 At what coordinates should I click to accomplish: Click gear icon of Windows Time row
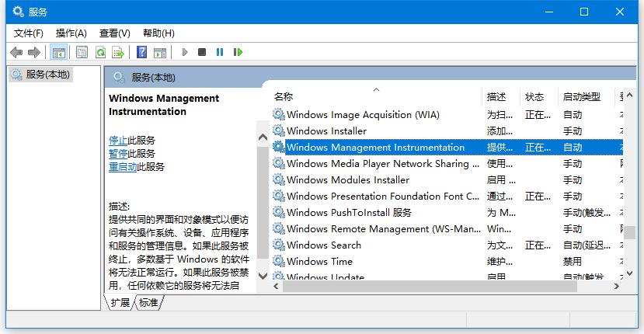(278, 261)
